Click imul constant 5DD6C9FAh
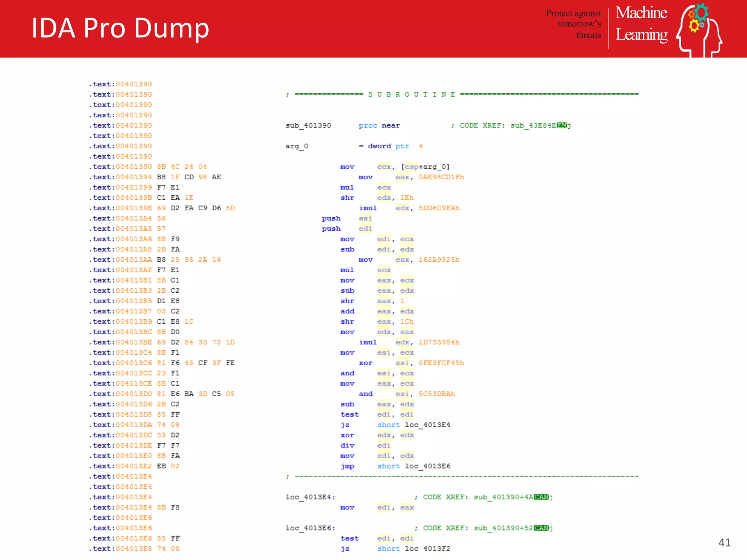The width and height of the screenshot is (747, 560). pyautogui.click(x=439, y=208)
